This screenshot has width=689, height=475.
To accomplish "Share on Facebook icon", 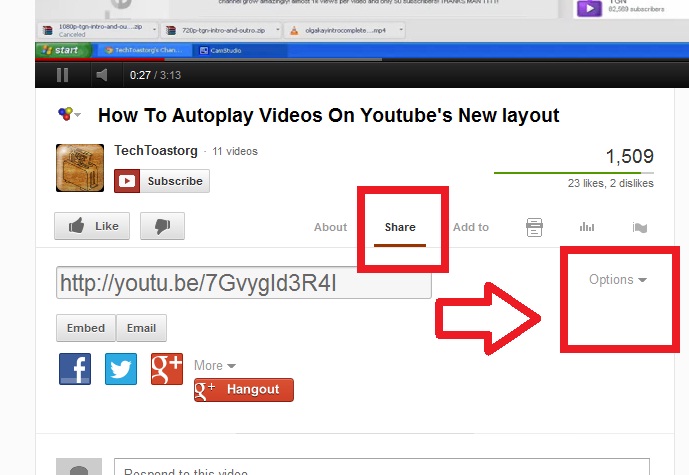I will point(75,369).
